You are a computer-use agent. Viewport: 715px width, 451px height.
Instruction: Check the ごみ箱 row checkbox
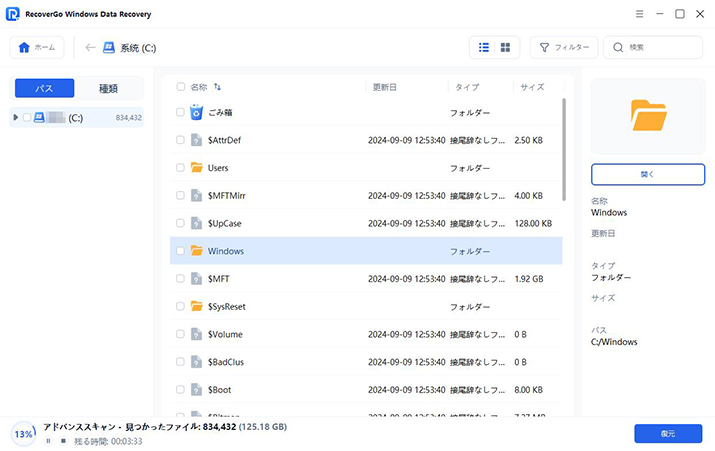pyautogui.click(x=180, y=112)
